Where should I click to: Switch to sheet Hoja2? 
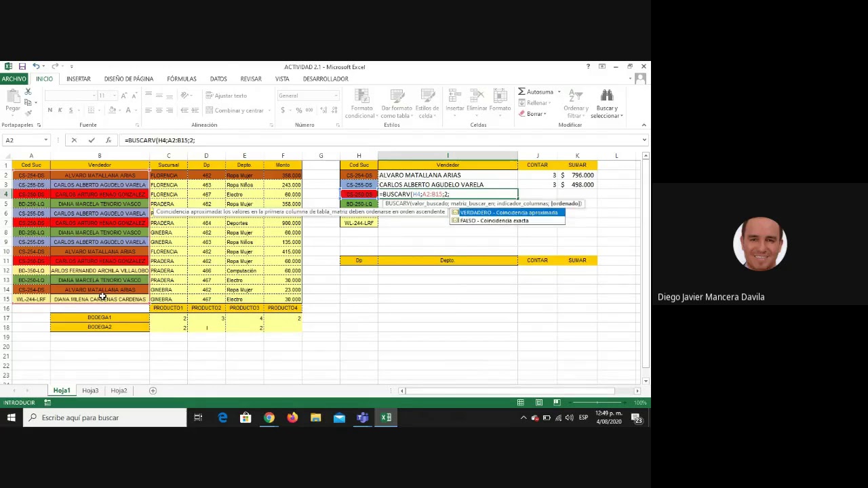pyautogui.click(x=119, y=390)
